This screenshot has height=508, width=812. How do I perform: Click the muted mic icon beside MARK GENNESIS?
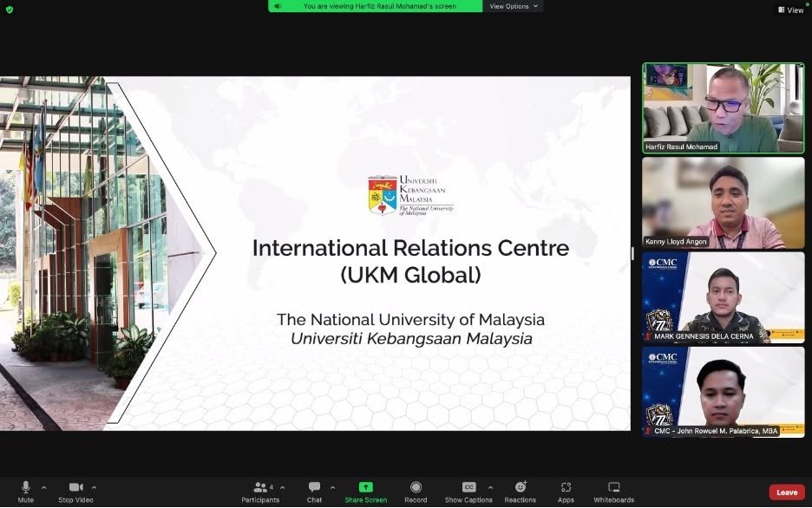648,336
